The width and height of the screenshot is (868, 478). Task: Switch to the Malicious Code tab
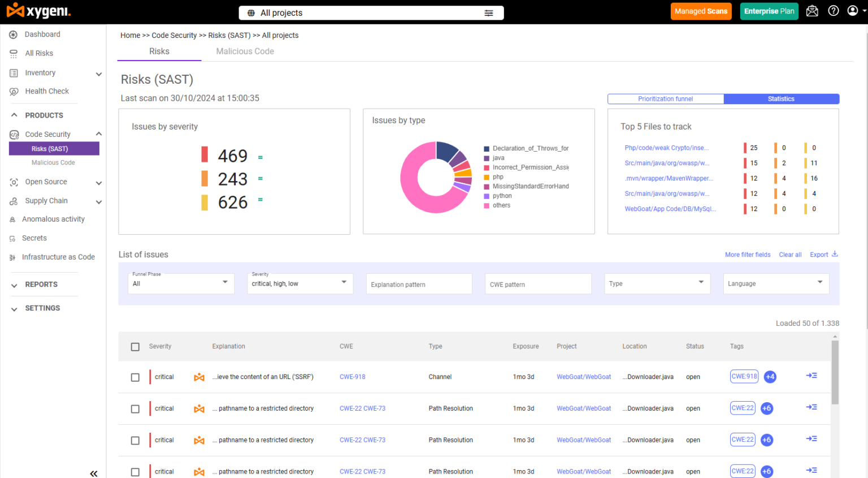[245, 51]
